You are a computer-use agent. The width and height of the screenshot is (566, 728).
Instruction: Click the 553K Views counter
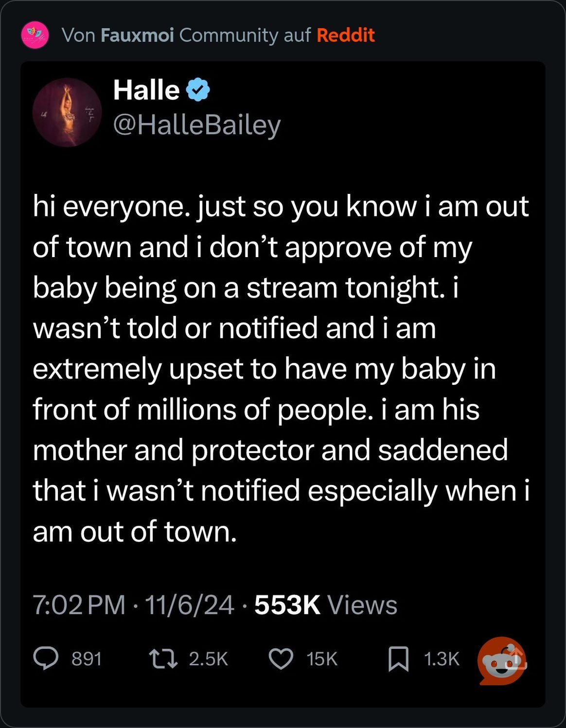(x=325, y=605)
